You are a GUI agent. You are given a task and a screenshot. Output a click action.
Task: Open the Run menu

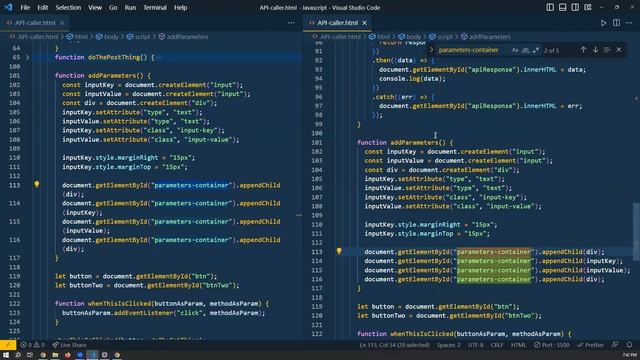click(x=130, y=7)
